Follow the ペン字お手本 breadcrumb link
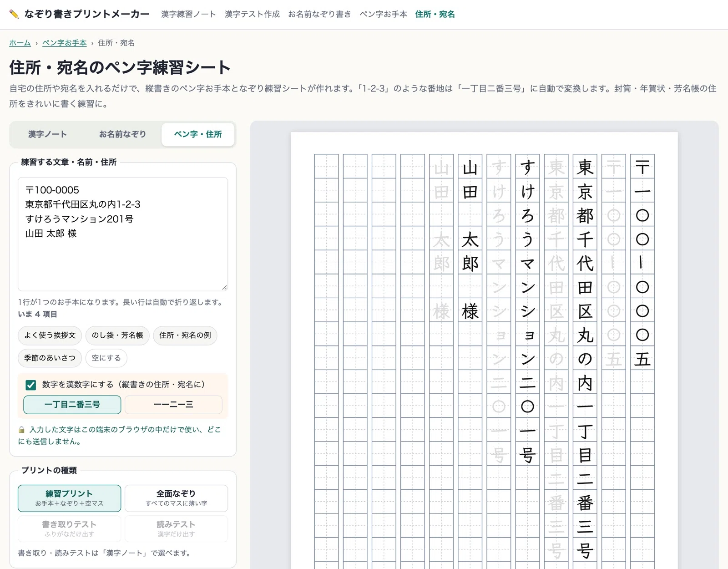The height and width of the screenshot is (569, 728). (65, 43)
